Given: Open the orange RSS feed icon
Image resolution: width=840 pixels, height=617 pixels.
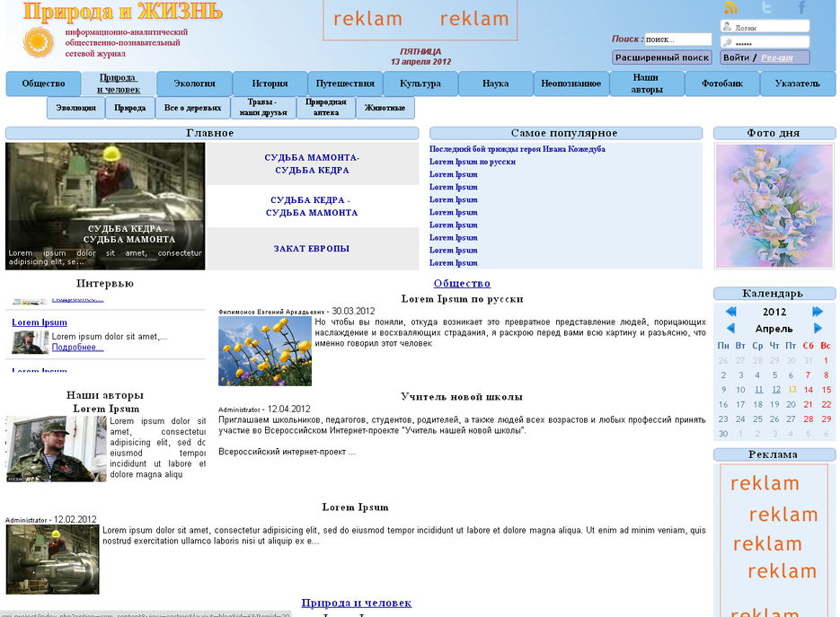Looking at the screenshot, I should [730, 8].
